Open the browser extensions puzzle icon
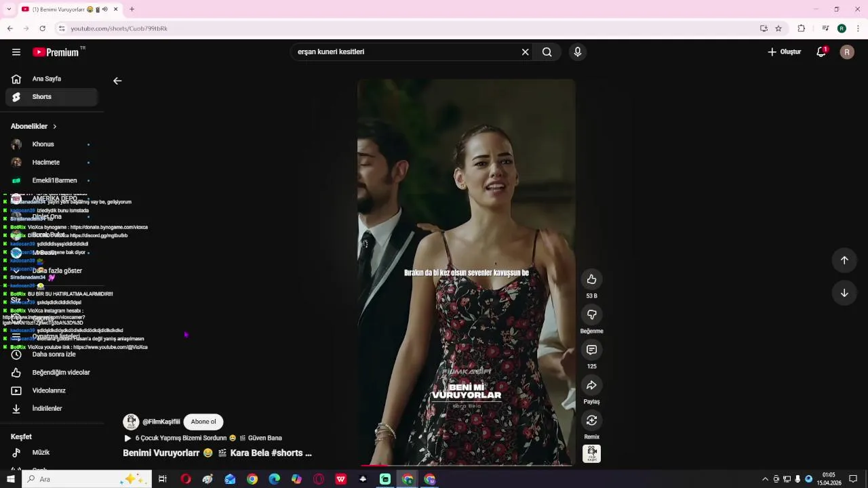The height and width of the screenshot is (488, 868). coord(802,28)
